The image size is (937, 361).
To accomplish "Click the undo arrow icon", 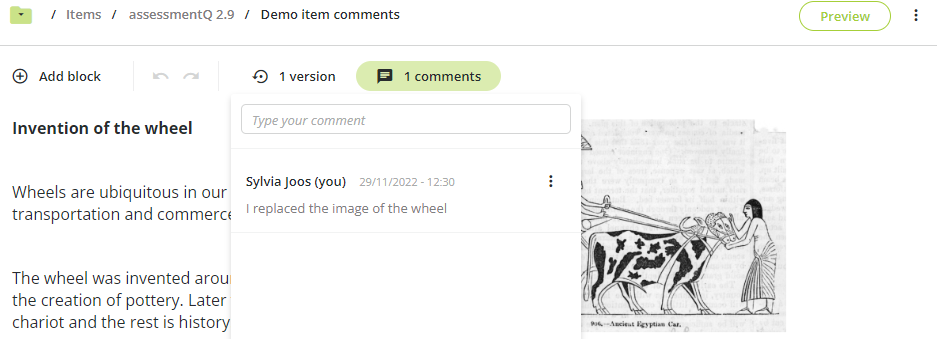I will click(x=160, y=77).
